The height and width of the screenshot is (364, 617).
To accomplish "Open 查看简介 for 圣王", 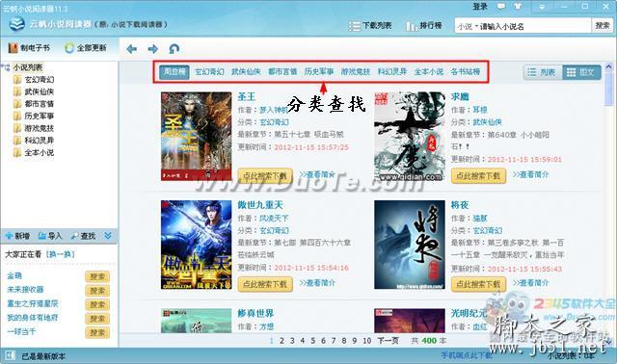I will click(x=317, y=174).
